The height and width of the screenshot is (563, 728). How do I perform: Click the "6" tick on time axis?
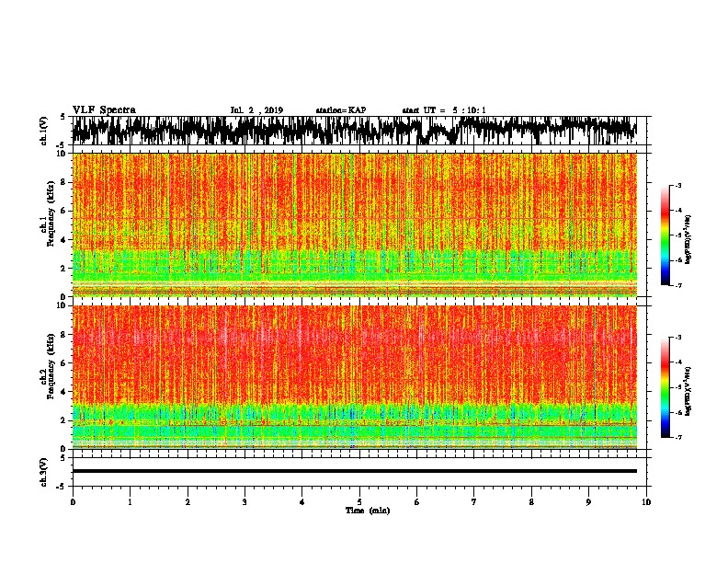[417, 502]
